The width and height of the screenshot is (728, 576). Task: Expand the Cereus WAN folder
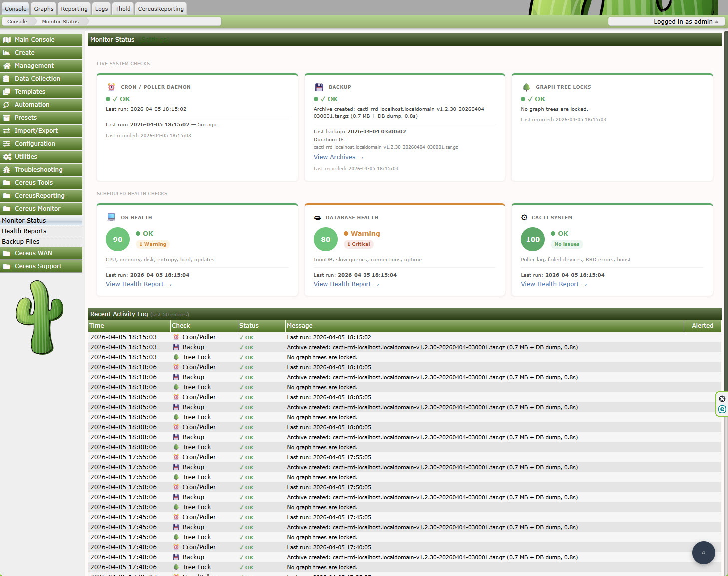tap(7, 253)
